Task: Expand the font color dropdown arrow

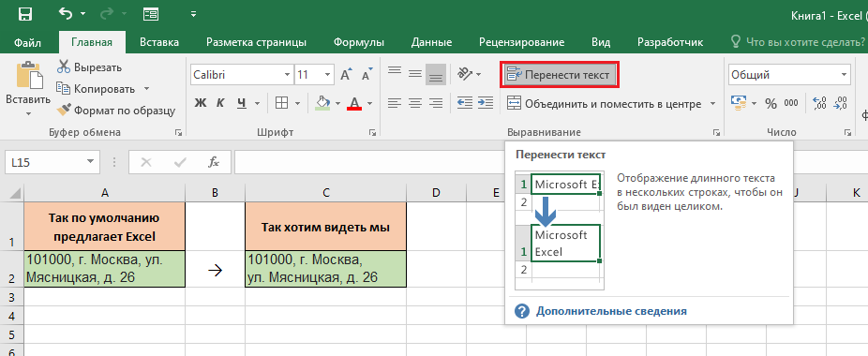Action: pyautogui.click(x=369, y=103)
